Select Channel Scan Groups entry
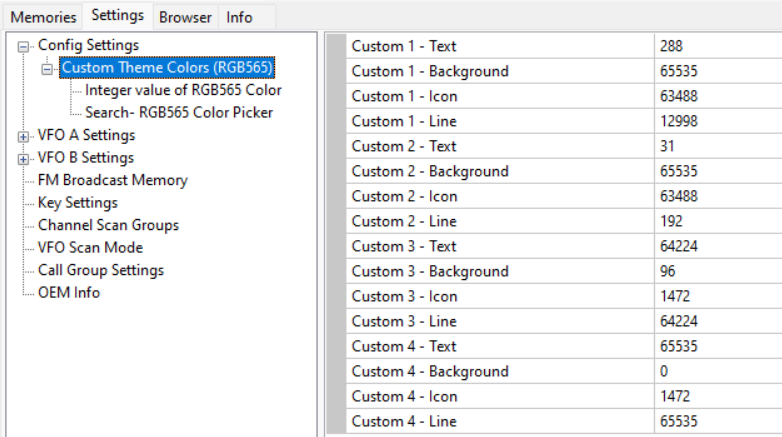The image size is (782, 437). click(108, 225)
